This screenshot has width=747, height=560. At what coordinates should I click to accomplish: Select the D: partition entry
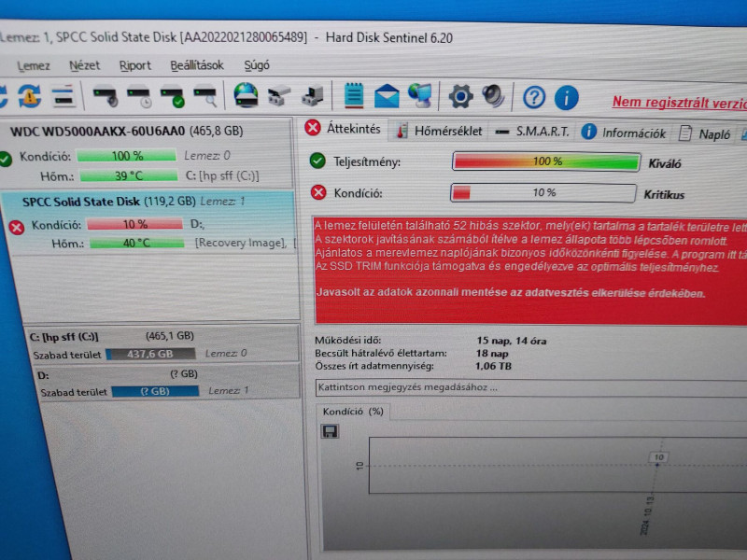(167, 382)
